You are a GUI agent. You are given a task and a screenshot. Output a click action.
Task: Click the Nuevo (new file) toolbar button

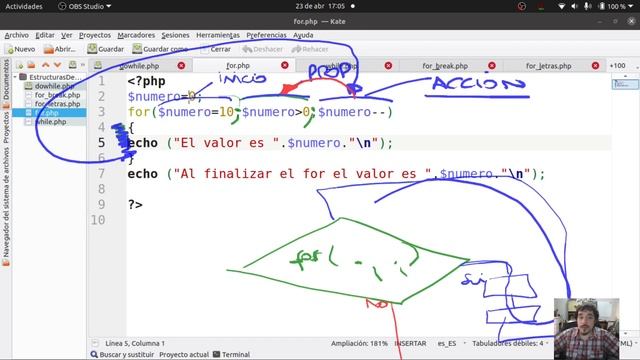coord(20,49)
